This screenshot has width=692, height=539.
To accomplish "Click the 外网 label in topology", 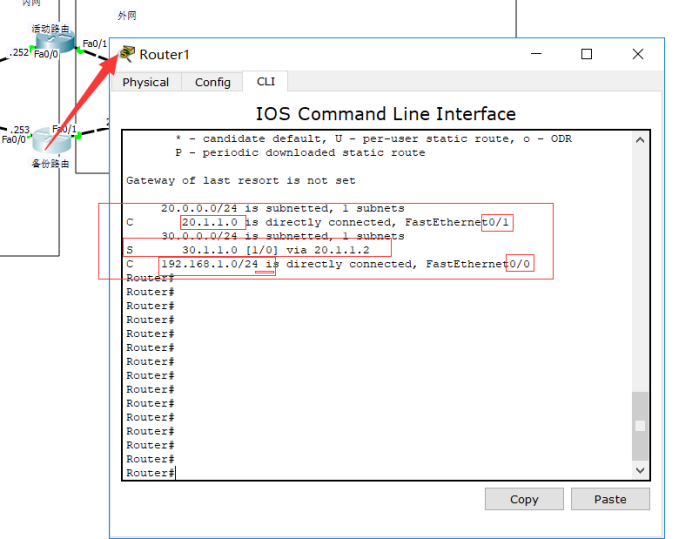I will [x=127, y=15].
